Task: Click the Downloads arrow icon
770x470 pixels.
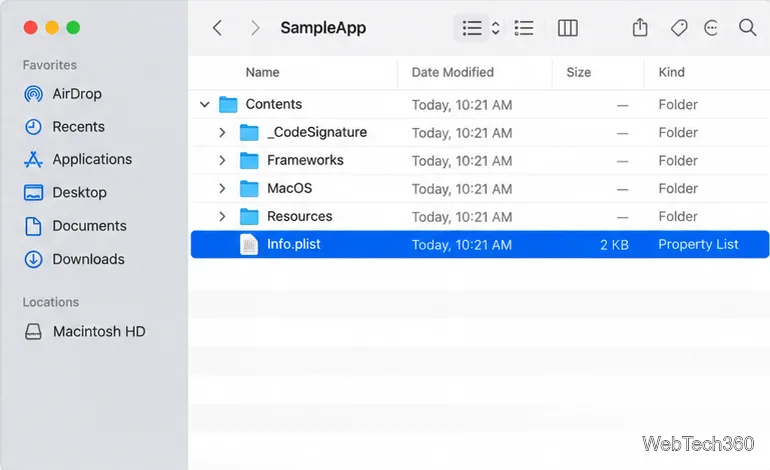Action: 33,259
